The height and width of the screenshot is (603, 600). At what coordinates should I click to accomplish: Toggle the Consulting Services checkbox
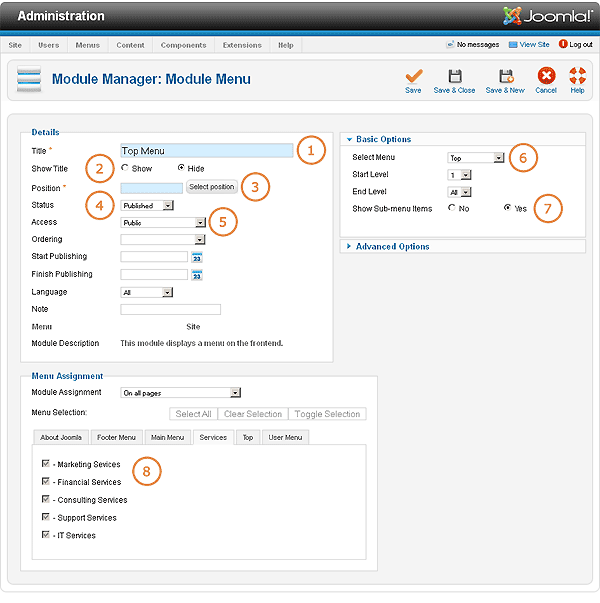[46, 499]
